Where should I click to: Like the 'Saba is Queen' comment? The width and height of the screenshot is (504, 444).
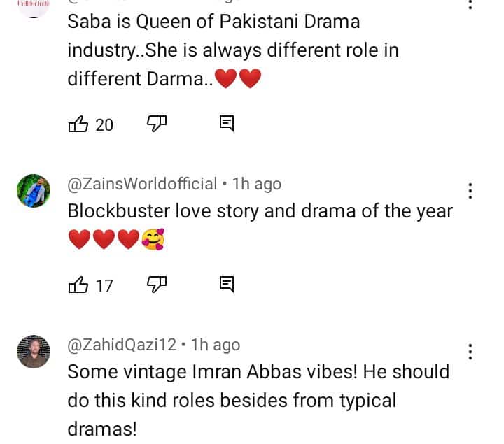click(78, 124)
